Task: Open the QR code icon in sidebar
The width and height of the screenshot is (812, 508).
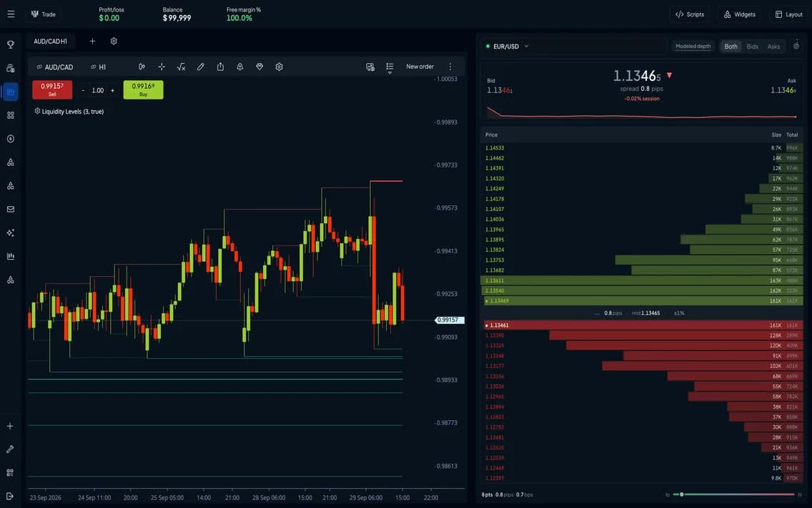Action: [10, 473]
